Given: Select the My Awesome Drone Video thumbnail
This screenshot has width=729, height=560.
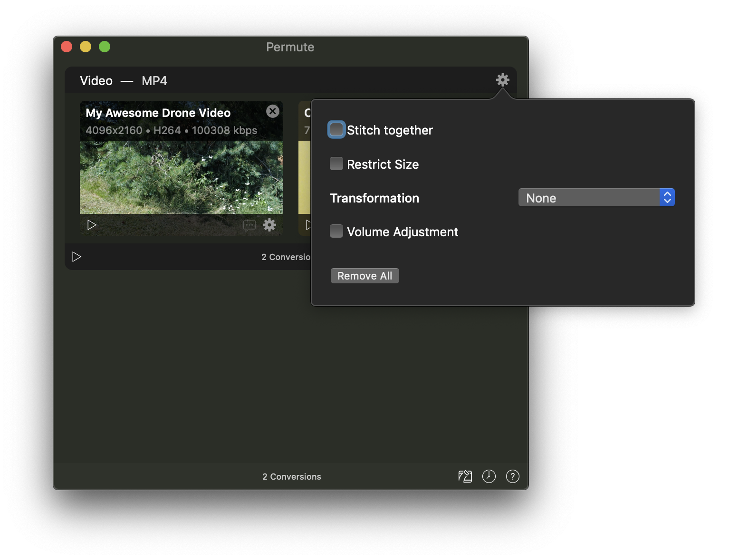Looking at the screenshot, I should [182, 177].
